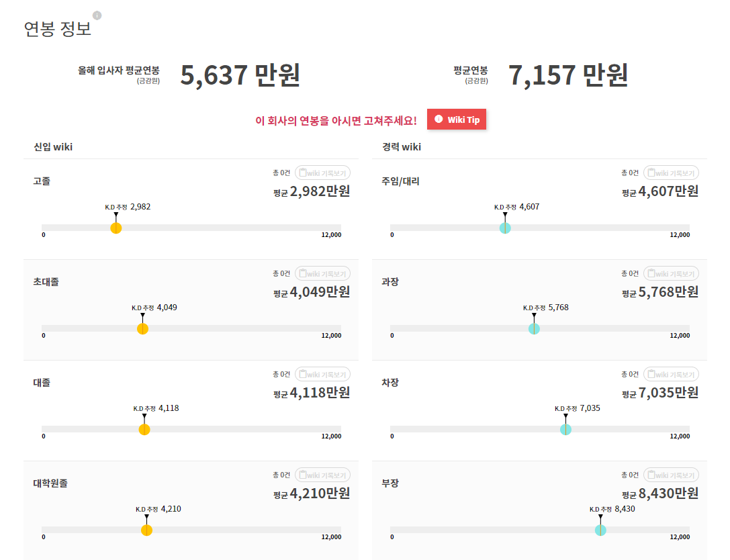Screen dimensions: 730x560
Task: Select the 신입 wiki section heading
Action: [53, 146]
